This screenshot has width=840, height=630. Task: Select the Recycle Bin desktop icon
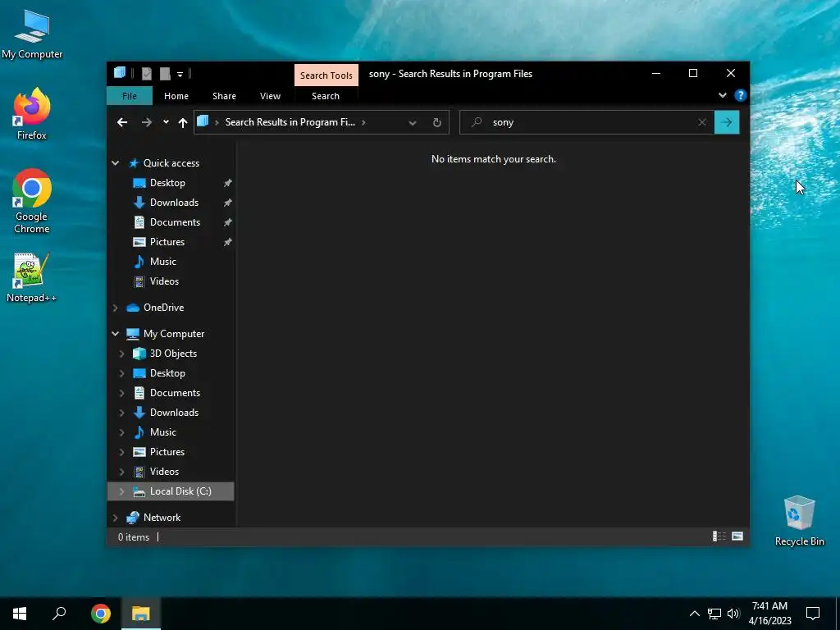tap(799, 521)
